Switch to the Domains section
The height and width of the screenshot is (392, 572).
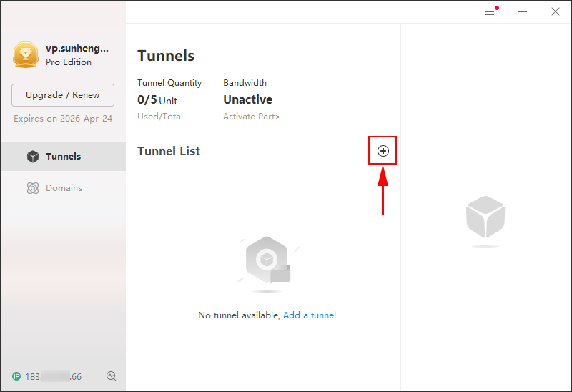click(64, 188)
